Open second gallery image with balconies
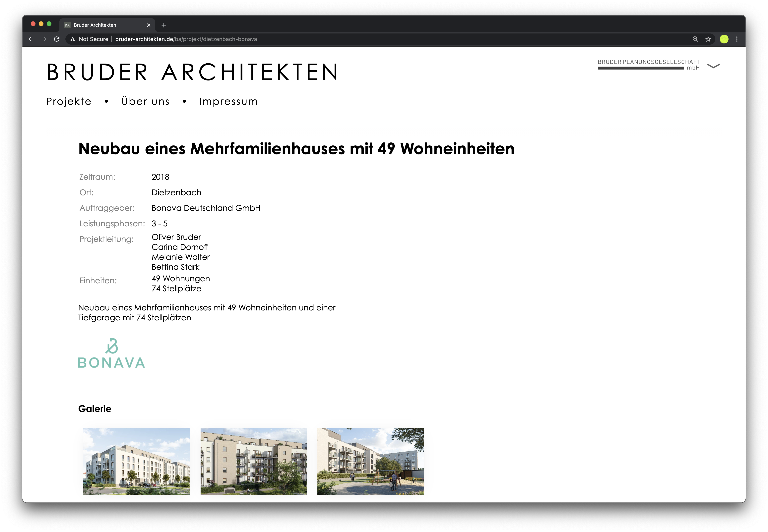The height and width of the screenshot is (532, 768). tap(253, 461)
